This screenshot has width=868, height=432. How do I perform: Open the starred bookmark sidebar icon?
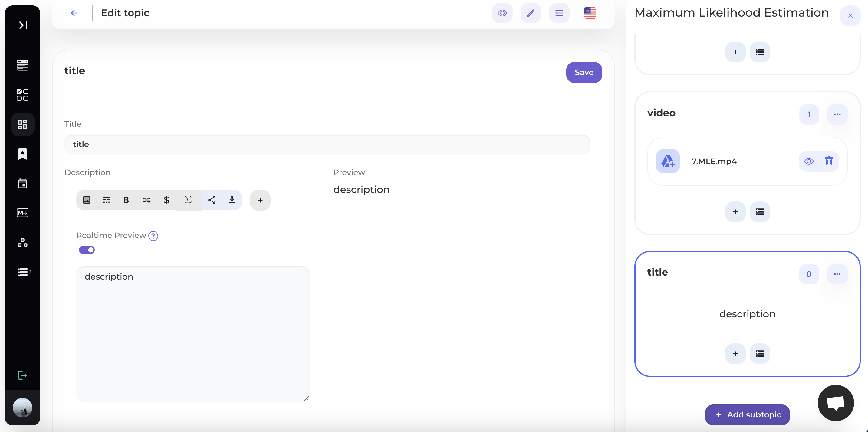click(23, 154)
